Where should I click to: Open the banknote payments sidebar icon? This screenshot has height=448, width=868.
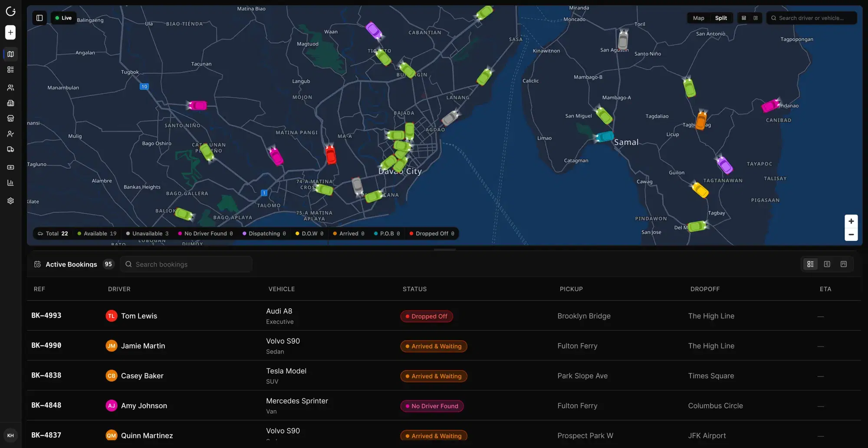pyautogui.click(x=10, y=167)
